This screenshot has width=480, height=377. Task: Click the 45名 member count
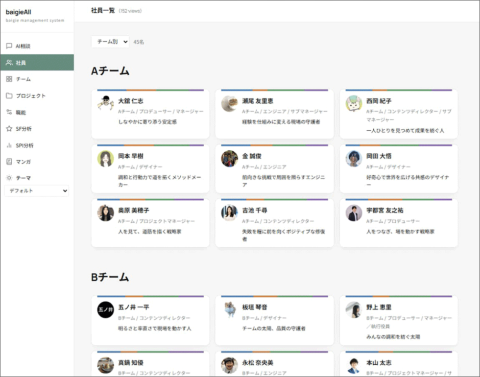click(x=139, y=42)
